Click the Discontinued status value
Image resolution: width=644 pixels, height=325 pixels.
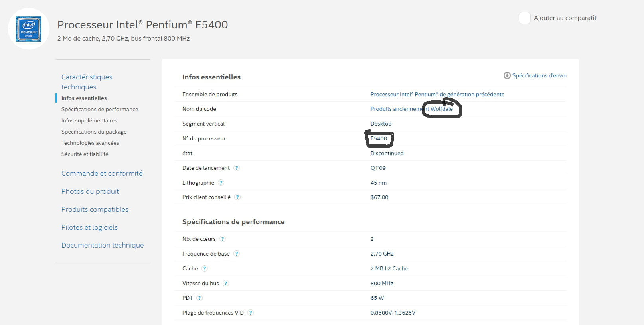point(387,153)
